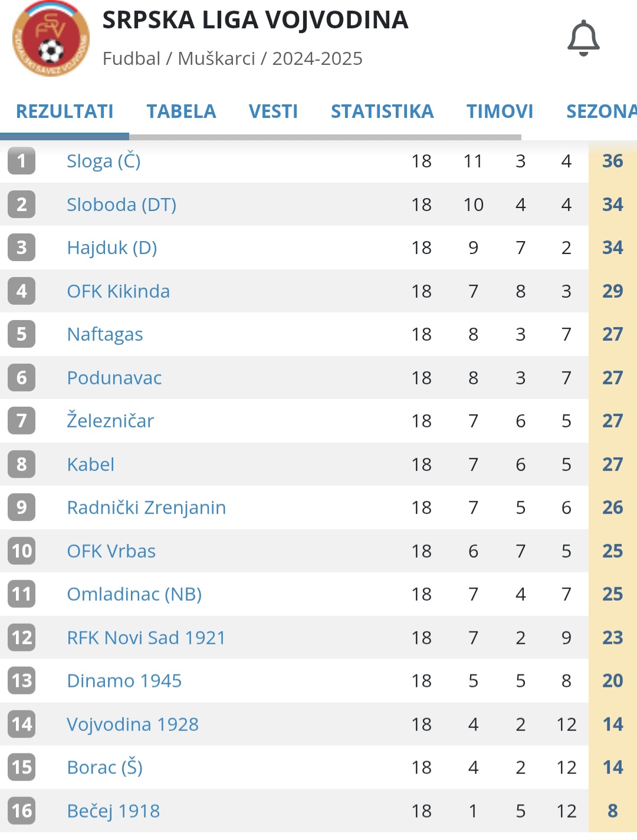Go to the VESTI tab
Screen dimensions: 637x840
coord(273,111)
